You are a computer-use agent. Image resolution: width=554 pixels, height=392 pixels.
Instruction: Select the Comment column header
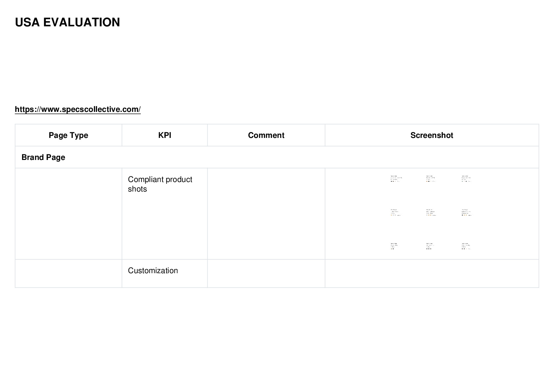[266, 135]
